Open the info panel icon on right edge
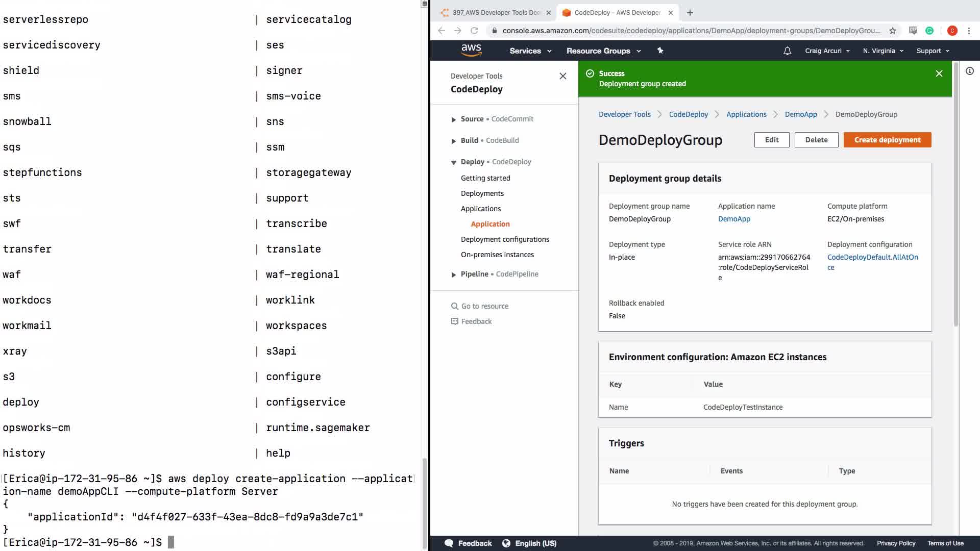980x551 pixels. [969, 71]
